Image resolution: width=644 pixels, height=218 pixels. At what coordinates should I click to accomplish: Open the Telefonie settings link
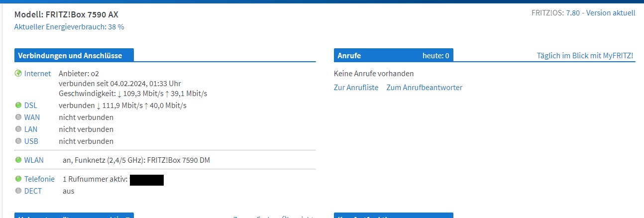point(39,179)
